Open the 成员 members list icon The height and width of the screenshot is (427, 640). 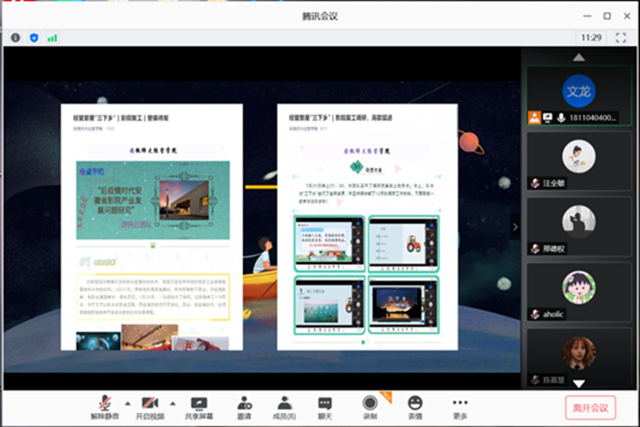[x=284, y=402]
